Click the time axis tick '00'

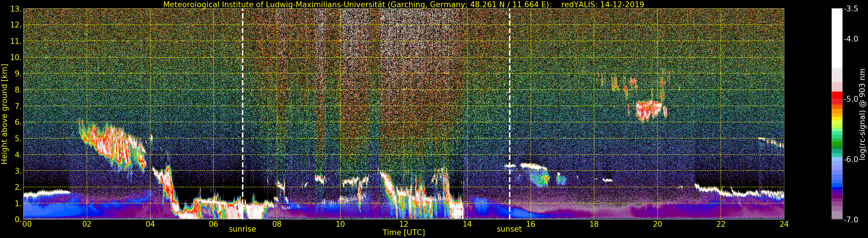coord(27,224)
